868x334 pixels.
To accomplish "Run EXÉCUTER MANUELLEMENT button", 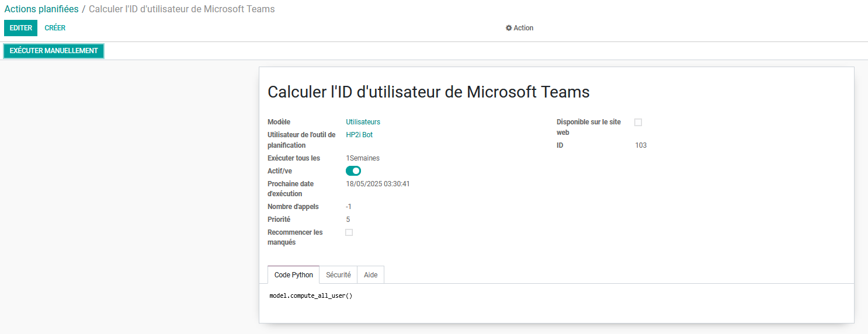I will tap(54, 51).
